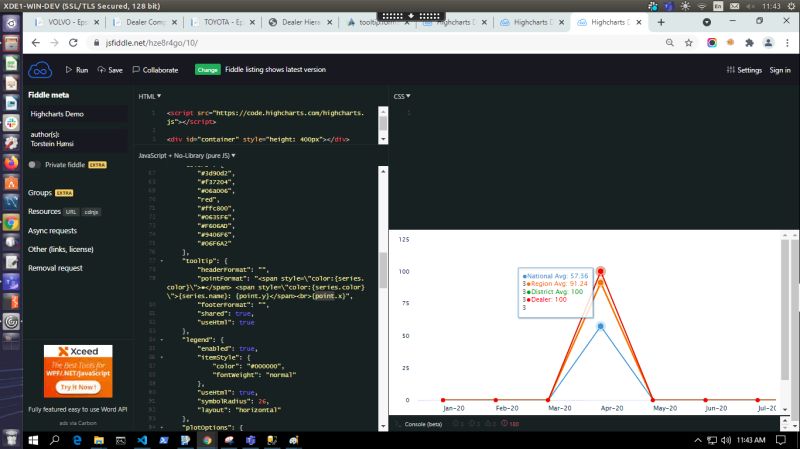Image resolution: width=800 pixels, height=449 pixels.
Task: Open File Explorer from taskbar
Action: click(99, 440)
